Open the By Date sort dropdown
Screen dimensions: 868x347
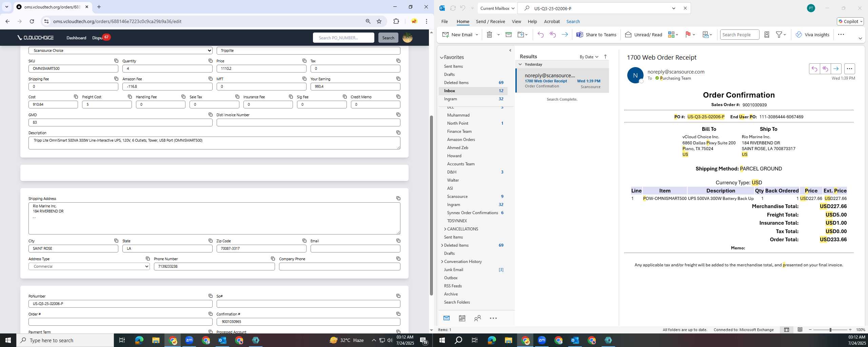pos(589,57)
